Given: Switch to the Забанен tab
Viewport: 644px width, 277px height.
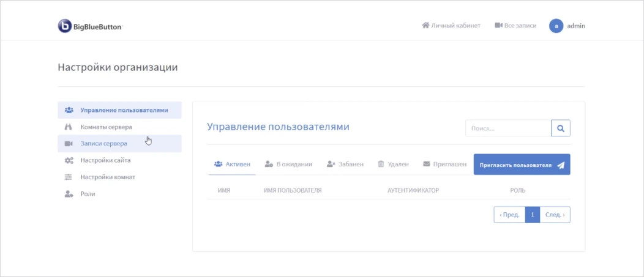Looking at the screenshot, I should 345,164.
